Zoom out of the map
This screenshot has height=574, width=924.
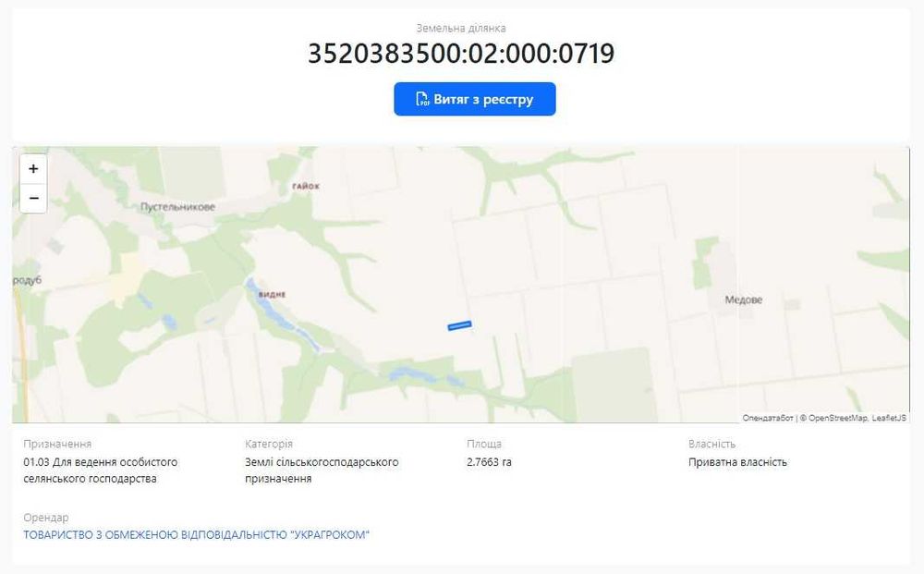33,198
